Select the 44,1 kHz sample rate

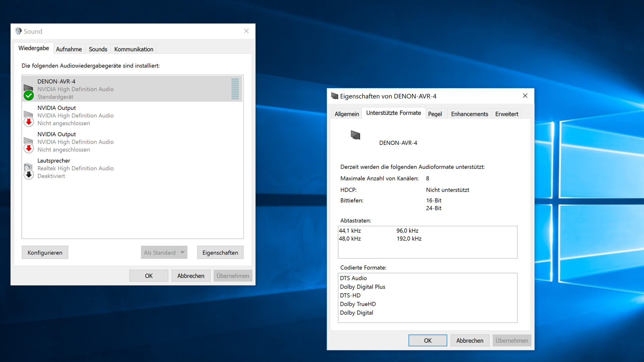tap(350, 231)
